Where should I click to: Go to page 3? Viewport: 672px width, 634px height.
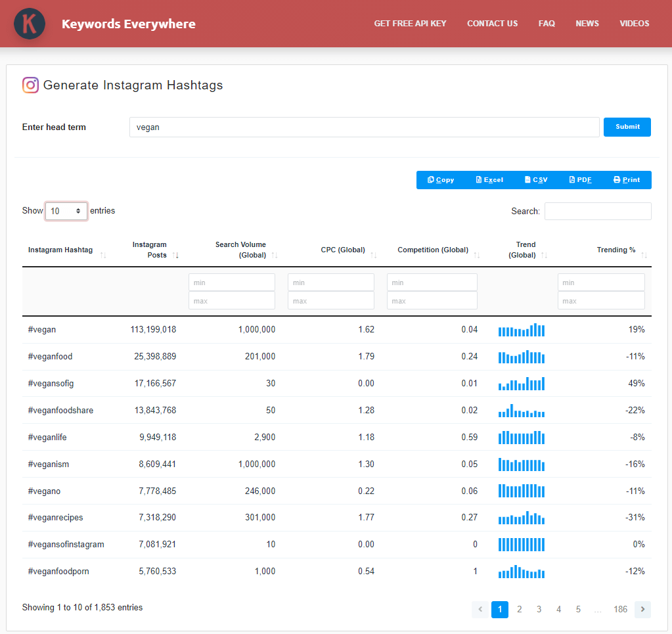click(x=539, y=609)
